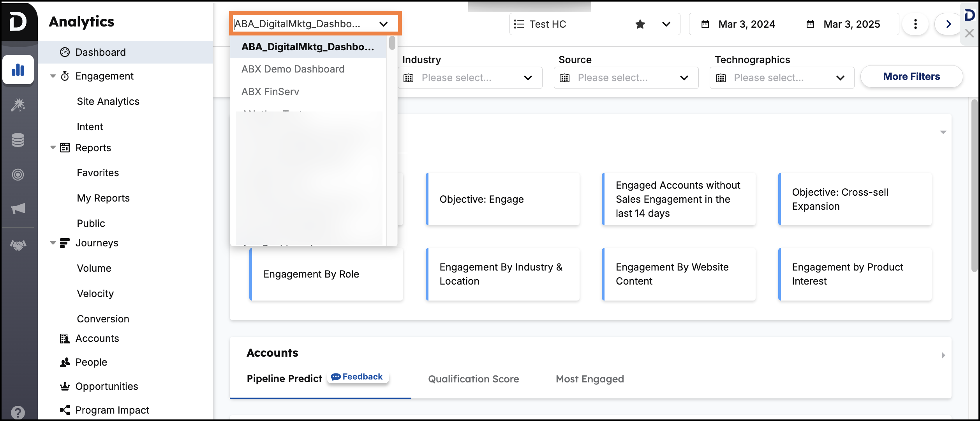Image resolution: width=980 pixels, height=421 pixels.
Task: Click the More Filters button
Action: [x=911, y=76]
